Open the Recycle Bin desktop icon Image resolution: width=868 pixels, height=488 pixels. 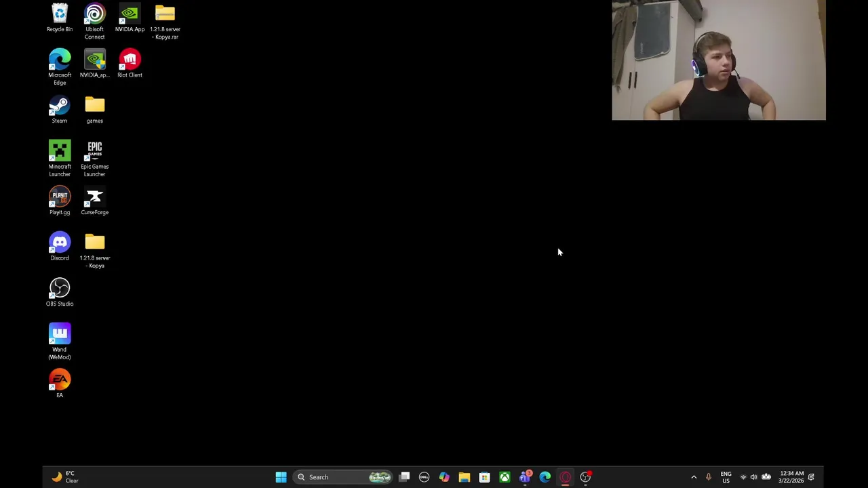pos(60,18)
